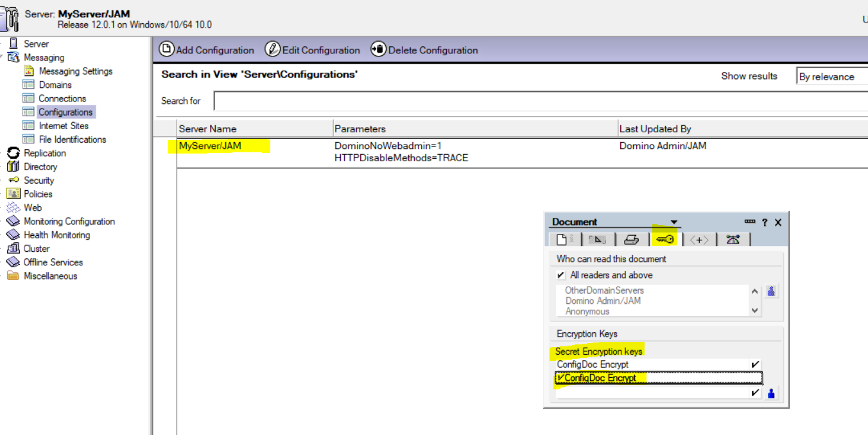Screen dimensions: 868x435
Task: Click the blue person icon beside encryption keys
Action: pos(772,393)
